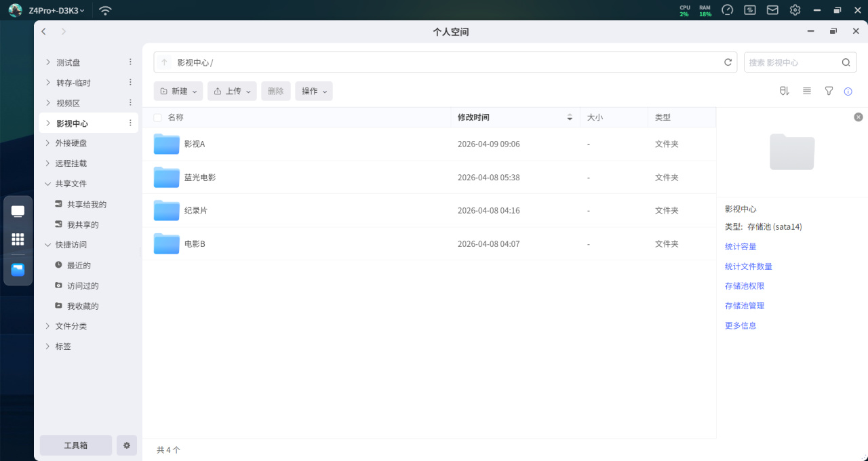868x461 pixels.
Task: Select 我共享的 in sidebar
Action: pyautogui.click(x=83, y=224)
